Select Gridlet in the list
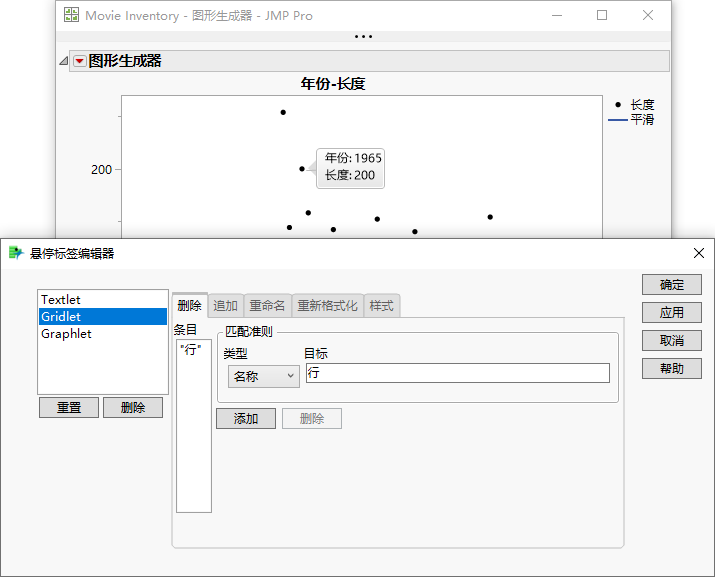Viewport: 715px width, 577px height. 103,317
